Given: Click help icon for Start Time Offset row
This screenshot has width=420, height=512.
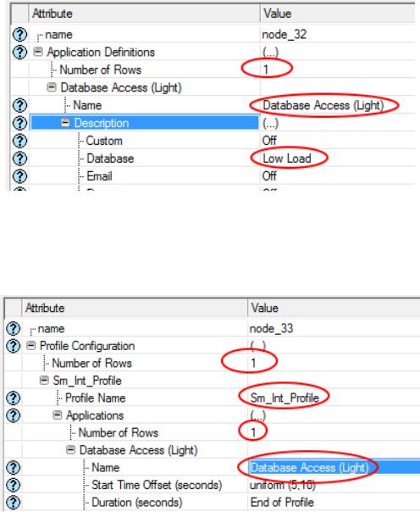Looking at the screenshot, I should [13, 485].
